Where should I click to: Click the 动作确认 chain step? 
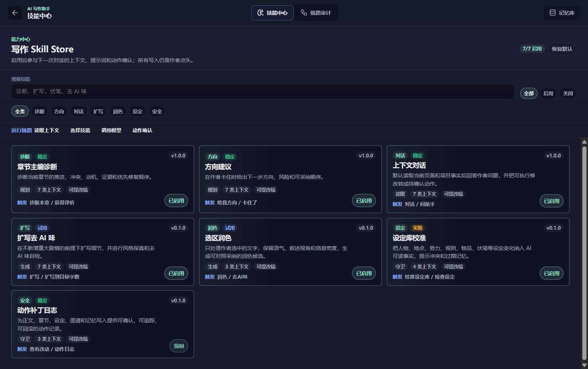pyautogui.click(x=142, y=130)
